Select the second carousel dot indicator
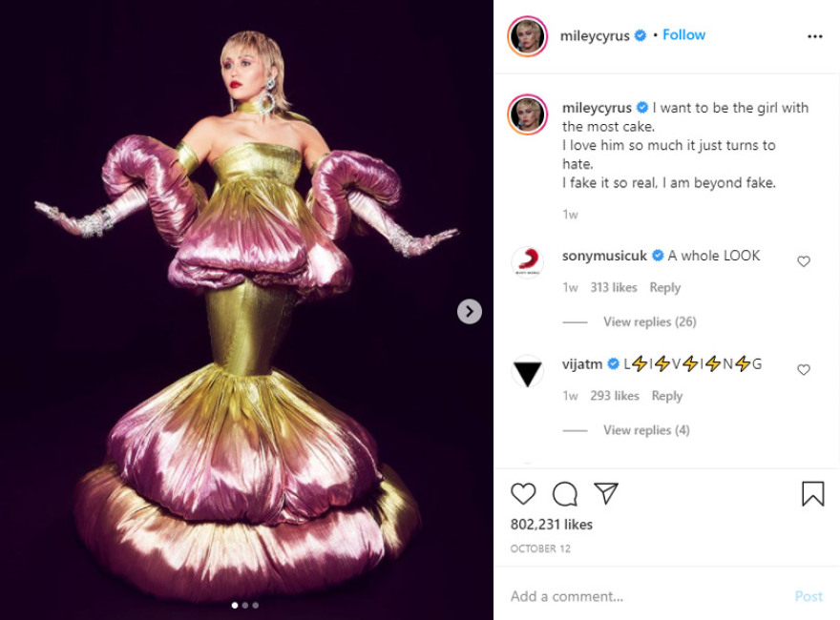The height and width of the screenshot is (620, 840). click(x=244, y=605)
